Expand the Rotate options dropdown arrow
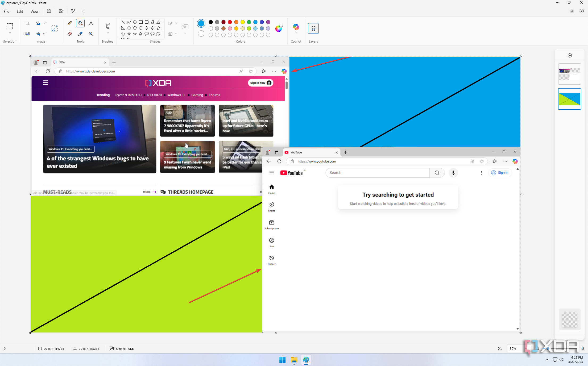This screenshot has height=366, width=588. pyautogui.click(x=44, y=23)
